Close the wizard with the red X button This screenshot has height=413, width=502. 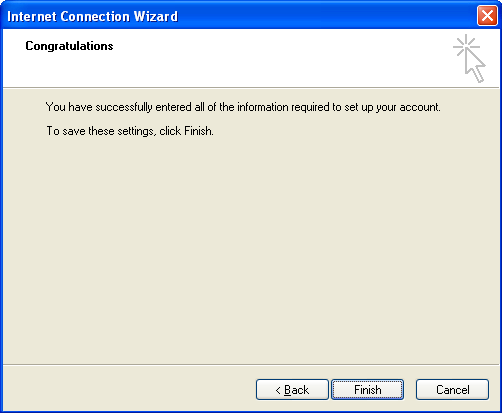coord(487,16)
